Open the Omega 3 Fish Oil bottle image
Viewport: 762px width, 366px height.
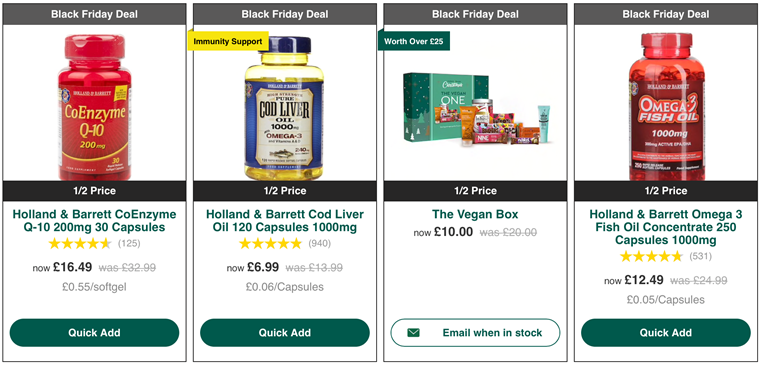[x=667, y=107]
